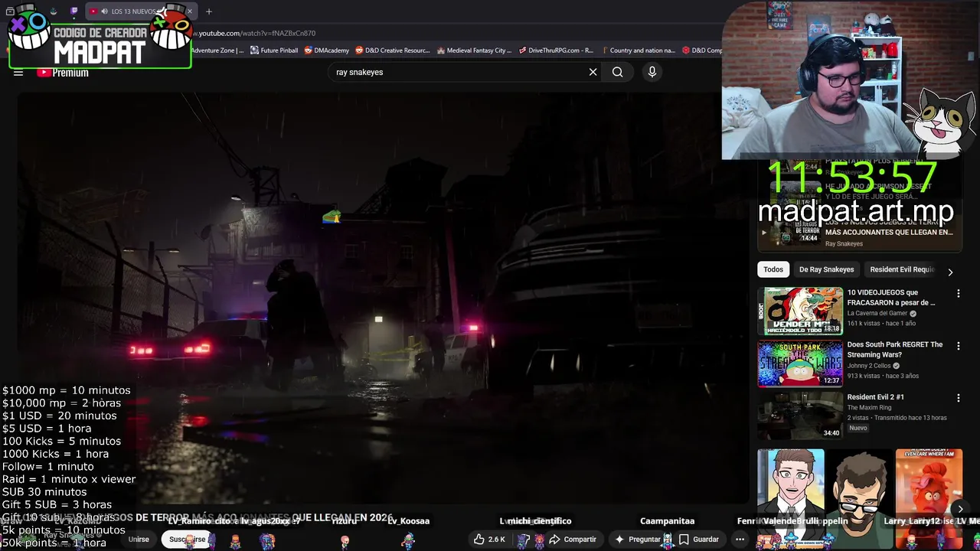Image resolution: width=980 pixels, height=551 pixels.
Task: Open the 'La Caverna del Gamer' channel name
Action: click(877, 313)
